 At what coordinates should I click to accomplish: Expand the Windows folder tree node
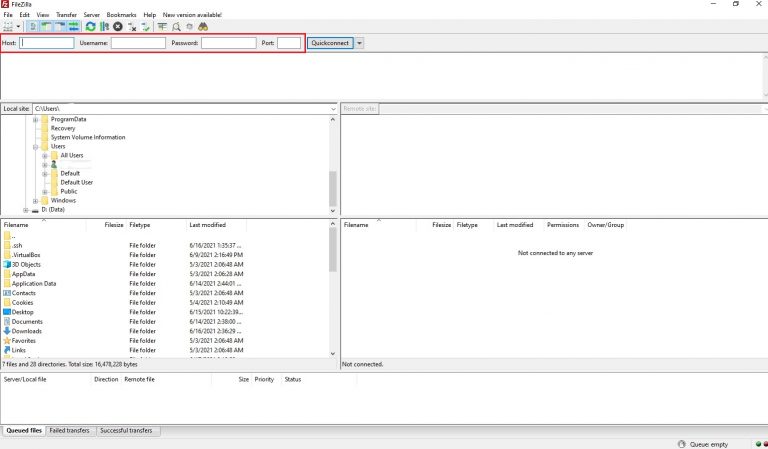35,201
